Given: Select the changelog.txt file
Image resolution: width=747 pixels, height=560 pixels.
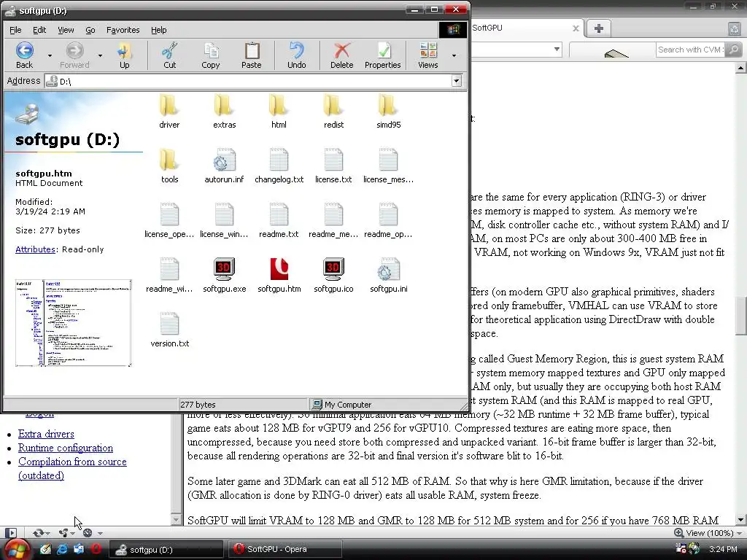Looking at the screenshot, I should click(279, 166).
